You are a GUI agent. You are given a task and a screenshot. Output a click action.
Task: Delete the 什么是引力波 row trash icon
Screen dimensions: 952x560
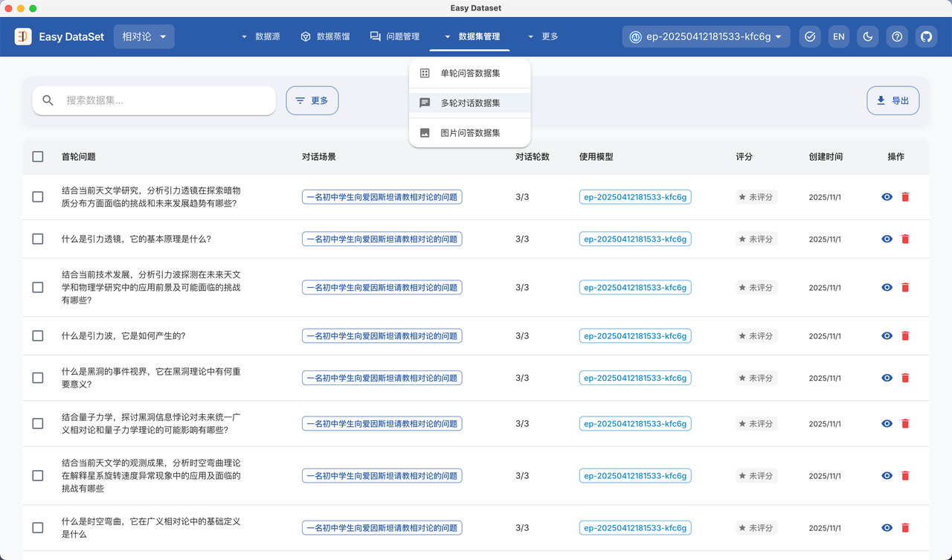point(905,335)
